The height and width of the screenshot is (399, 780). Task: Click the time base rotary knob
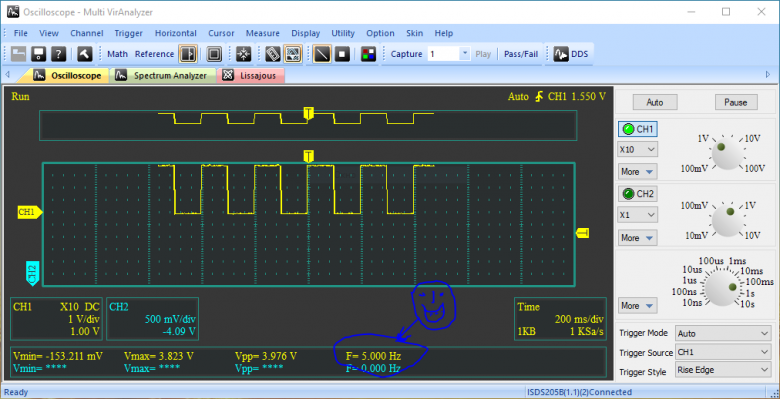coord(724,288)
